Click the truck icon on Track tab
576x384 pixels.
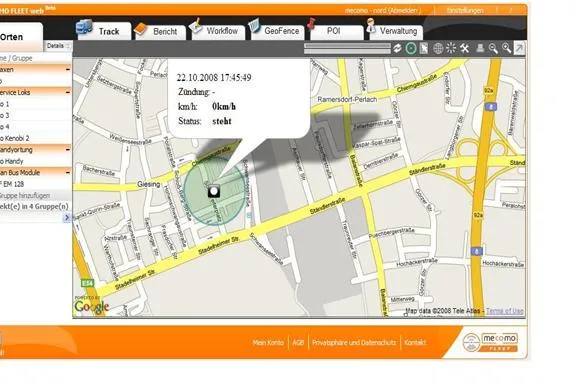click(x=84, y=27)
